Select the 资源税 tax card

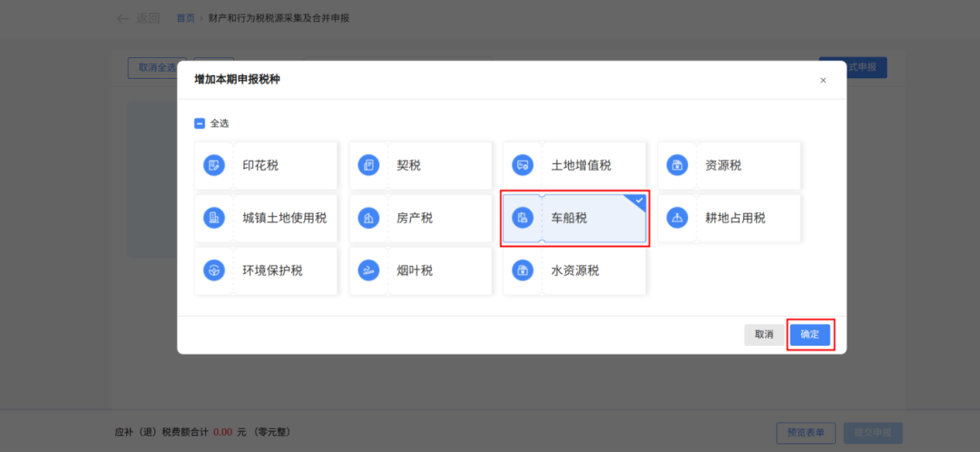pyautogui.click(x=729, y=166)
